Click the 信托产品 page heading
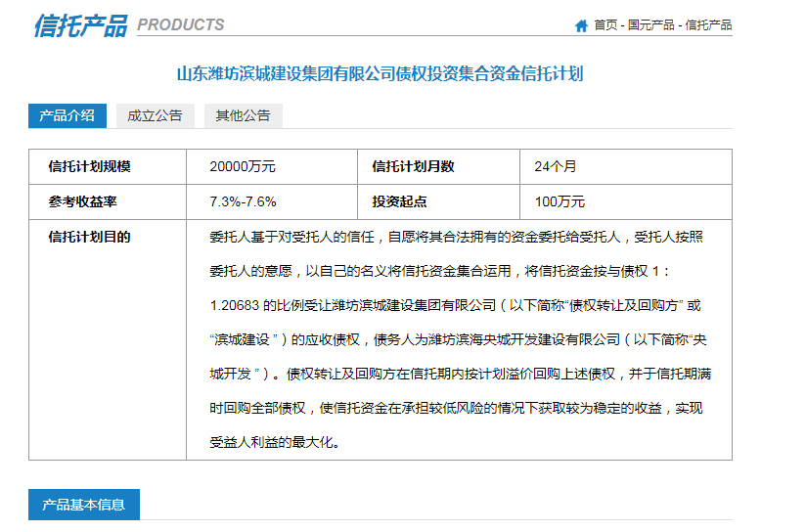 (x=80, y=25)
